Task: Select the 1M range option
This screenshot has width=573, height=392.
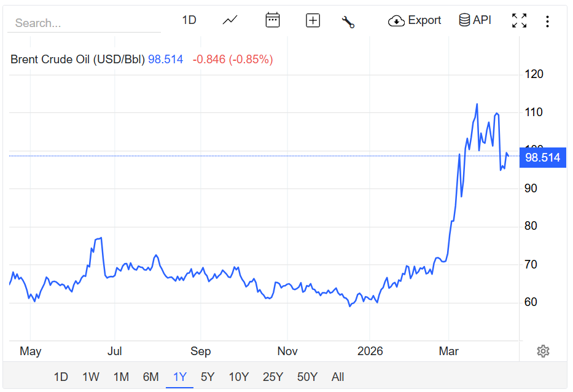Action: [x=121, y=377]
